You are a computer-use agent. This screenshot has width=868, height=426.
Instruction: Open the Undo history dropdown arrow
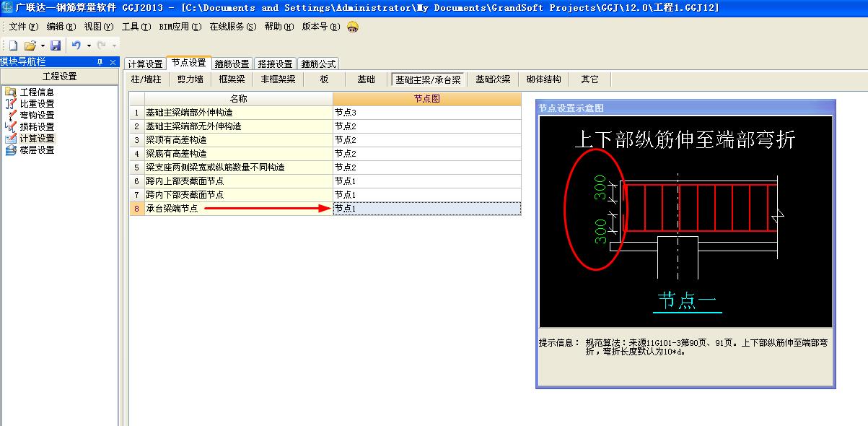pos(89,45)
